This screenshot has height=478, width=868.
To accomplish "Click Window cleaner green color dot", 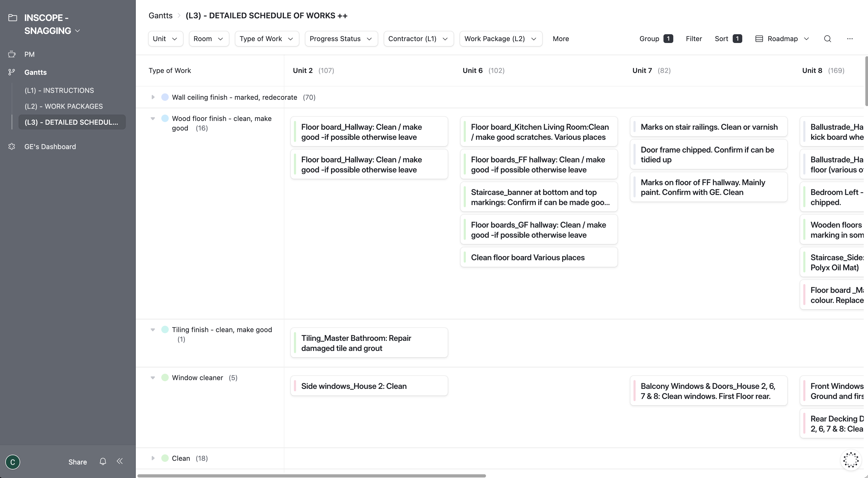I will (165, 378).
